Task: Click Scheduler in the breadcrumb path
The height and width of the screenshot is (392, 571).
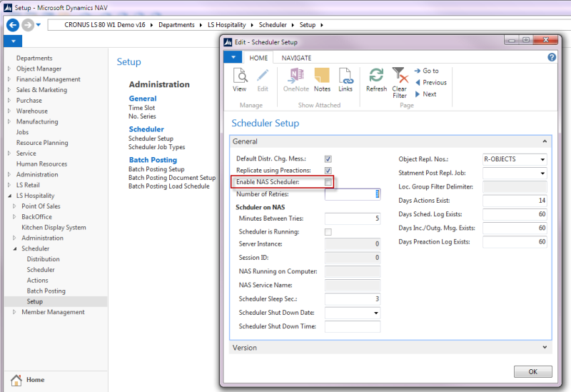Action: pyautogui.click(x=273, y=25)
